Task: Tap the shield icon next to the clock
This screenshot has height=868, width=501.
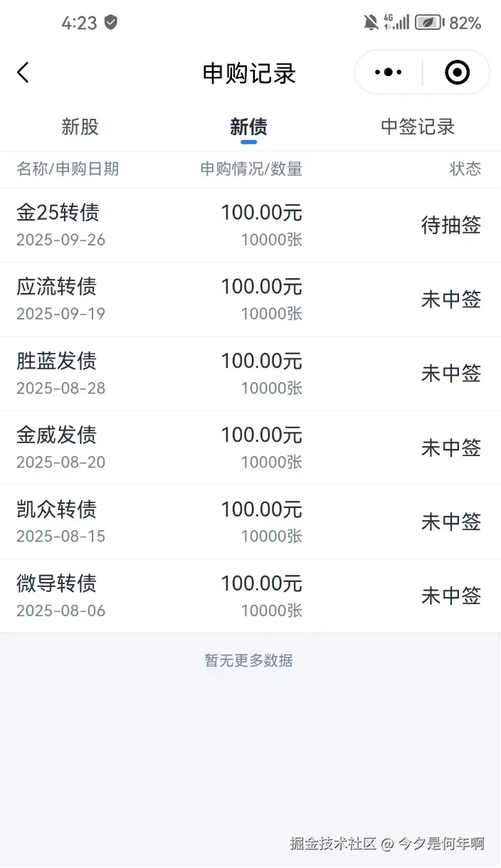Action: 111,23
